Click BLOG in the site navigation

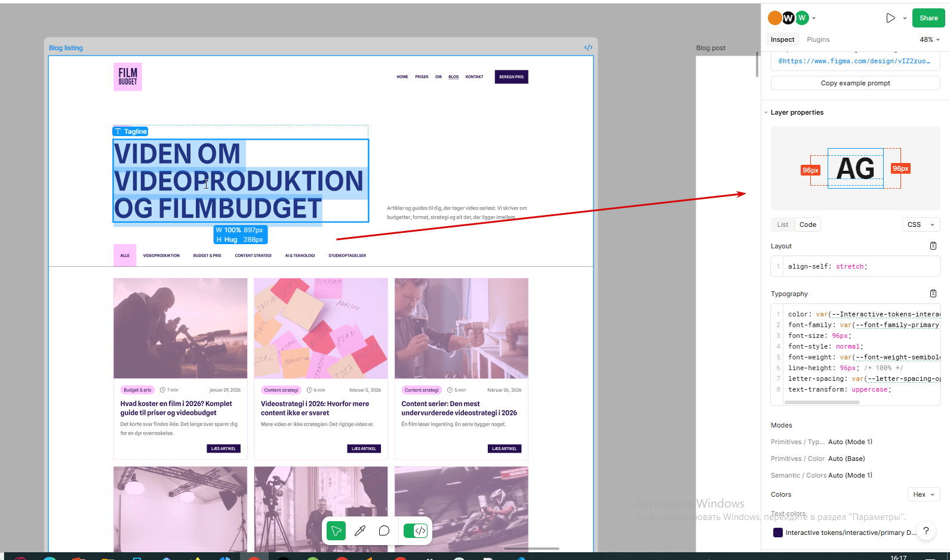click(x=454, y=77)
